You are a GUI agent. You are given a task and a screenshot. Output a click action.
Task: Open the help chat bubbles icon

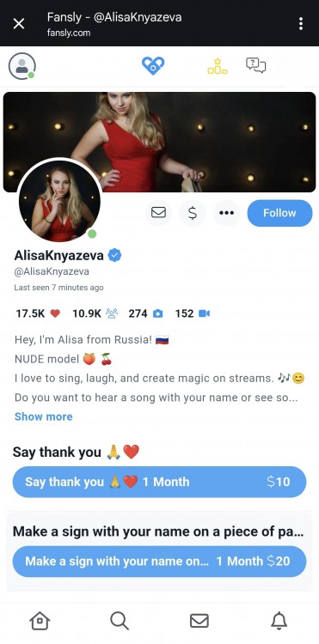tap(255, 65)
